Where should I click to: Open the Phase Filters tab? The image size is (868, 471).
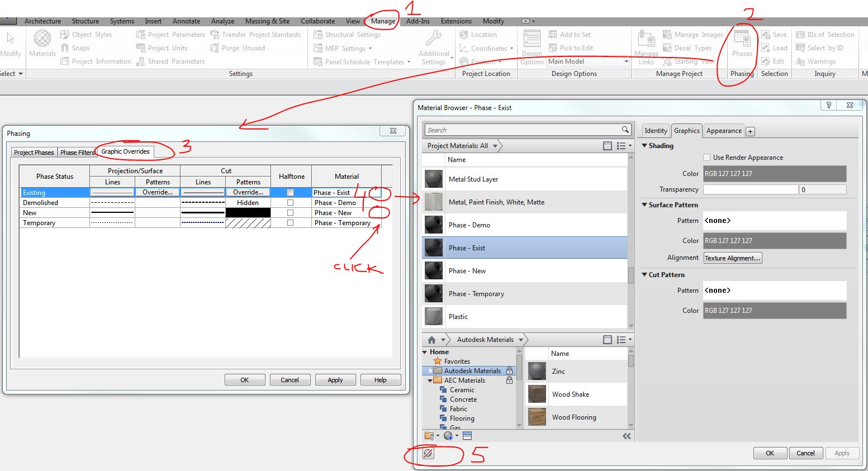tap(78, 153)
